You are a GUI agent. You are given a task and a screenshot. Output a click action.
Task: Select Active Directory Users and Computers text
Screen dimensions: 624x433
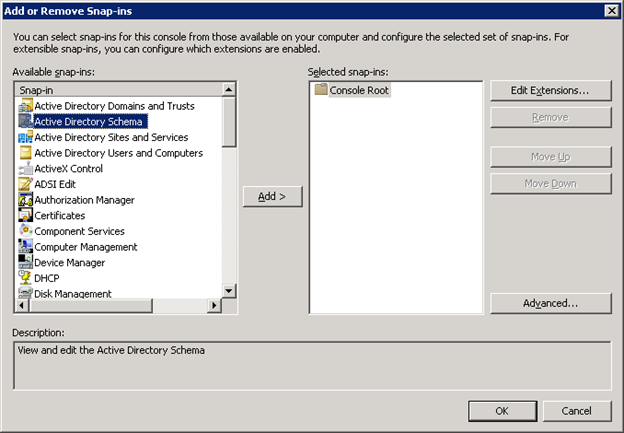119,153
